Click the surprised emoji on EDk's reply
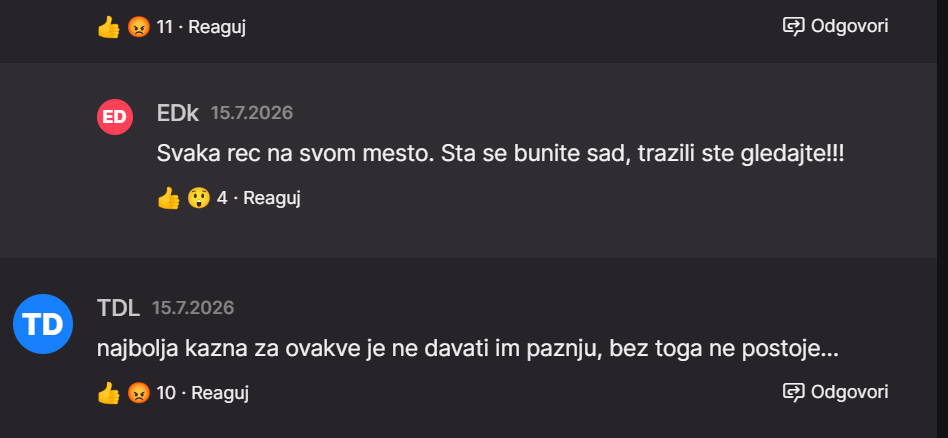This screenshot has width=948, height=438. [x=198, y=198]
